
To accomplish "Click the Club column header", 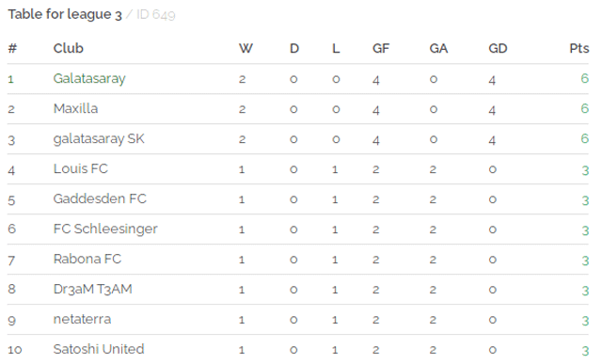I will click(x=69, y=48).
